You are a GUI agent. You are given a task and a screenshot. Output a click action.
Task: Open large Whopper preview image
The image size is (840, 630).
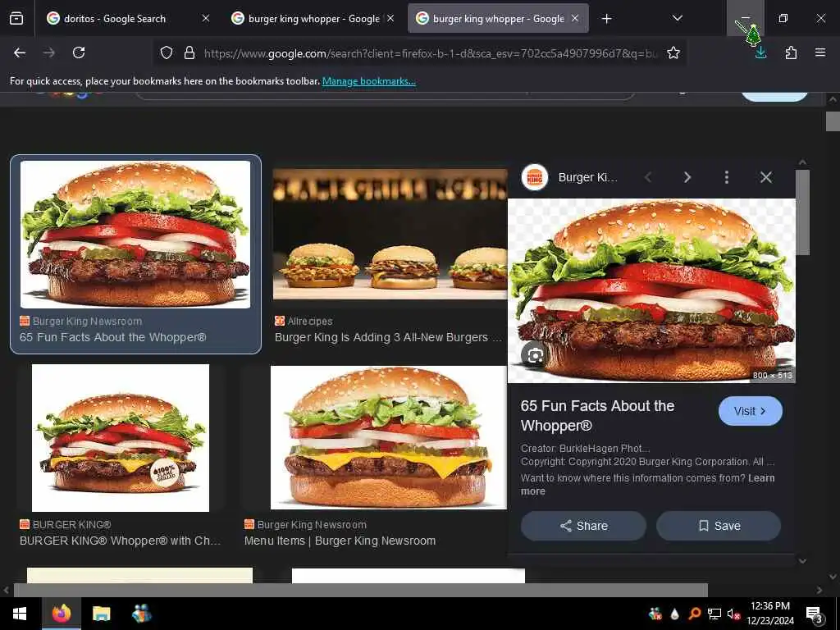coord(651,291)
